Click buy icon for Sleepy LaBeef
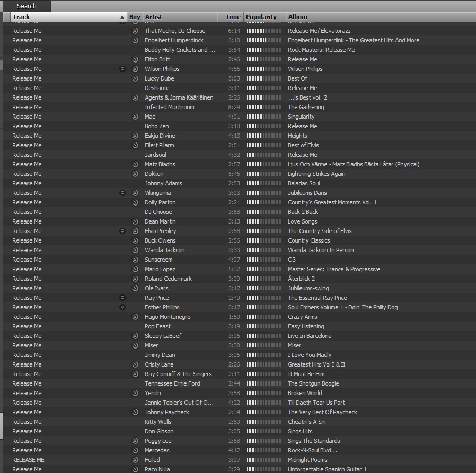This screenshot has width=476, height=473. [x=135, y=336]
